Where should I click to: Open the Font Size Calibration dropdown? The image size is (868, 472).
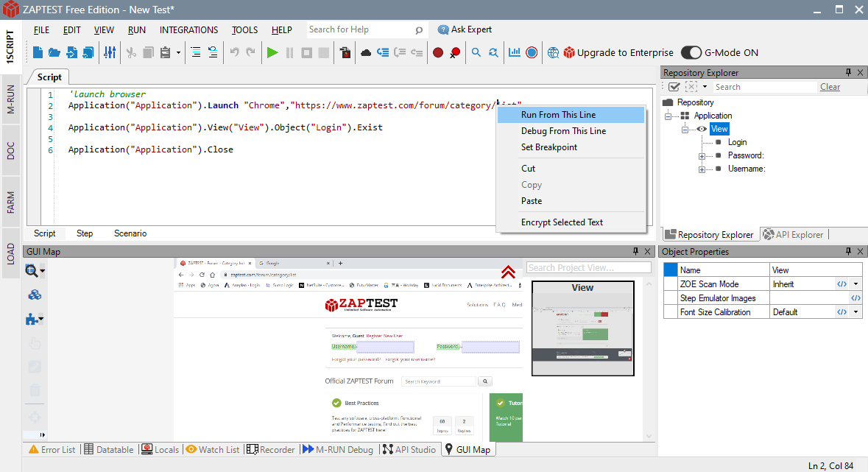click(x=855, y=312)
